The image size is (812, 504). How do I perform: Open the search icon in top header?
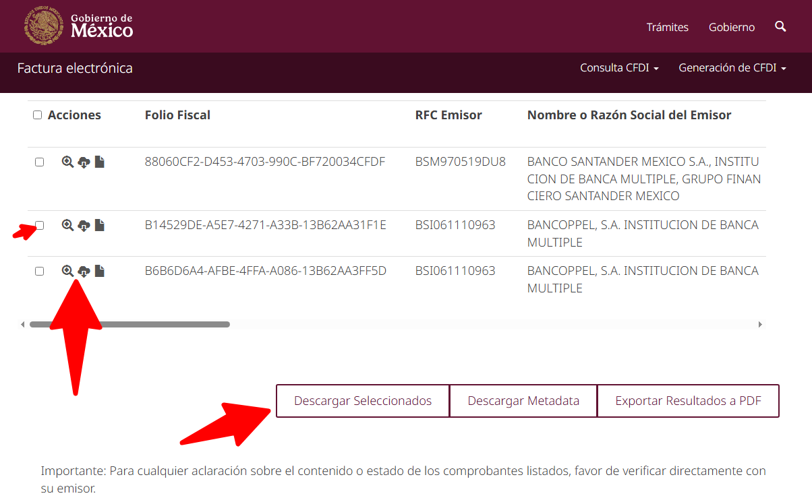(x=780, y=27)
